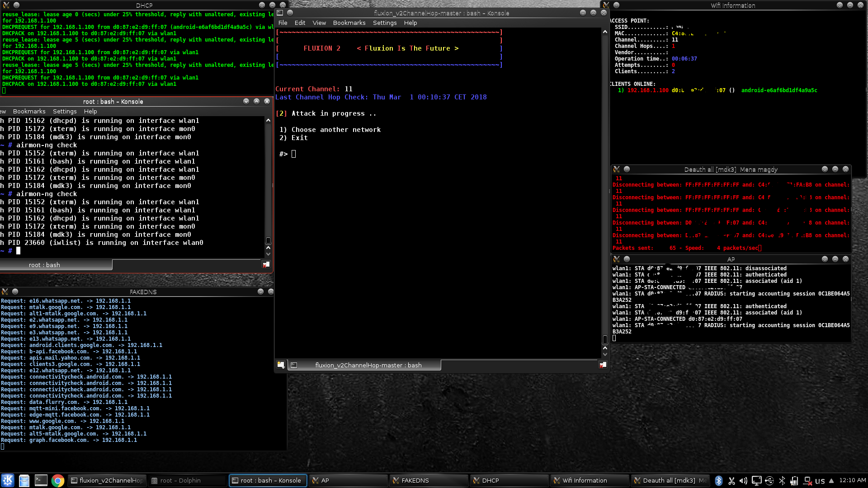
Task: Click 'Choose another network' option text
Action: pyautogui.click(x=336, y=130)
